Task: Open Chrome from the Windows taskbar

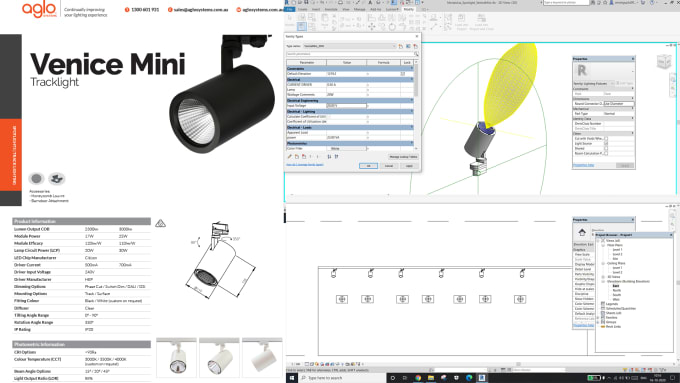Action: (418, 378)
